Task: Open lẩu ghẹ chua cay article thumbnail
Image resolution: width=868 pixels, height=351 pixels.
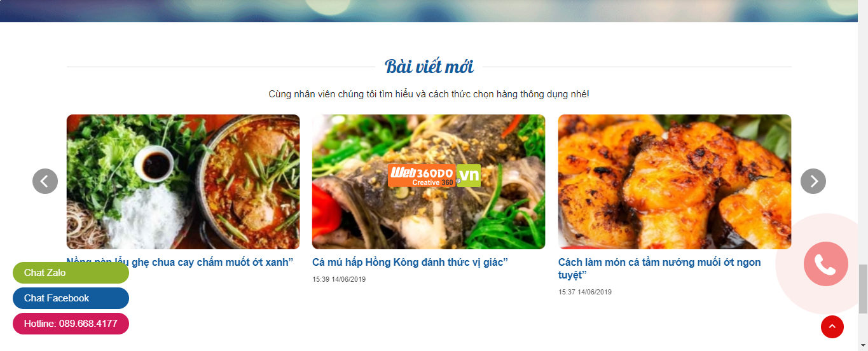Action: (x=183, y=182)
